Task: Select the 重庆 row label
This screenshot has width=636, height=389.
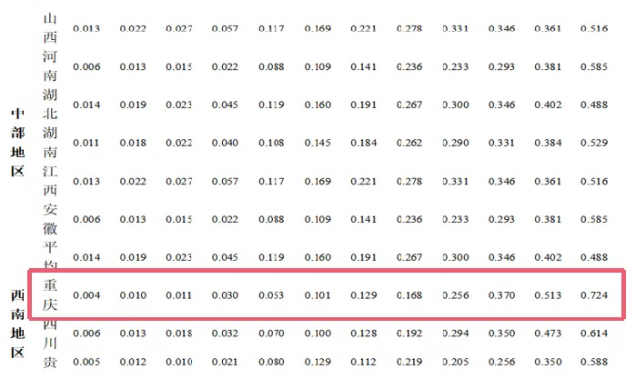Action: 50,295
